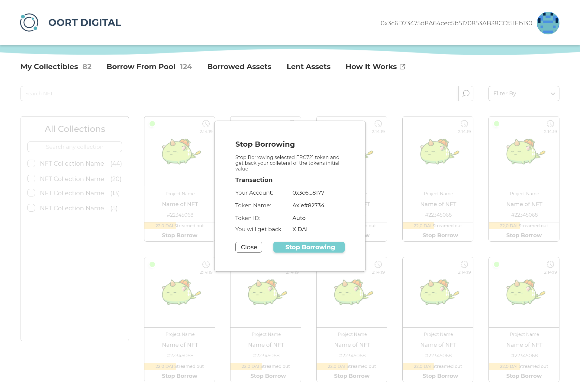Open the Borrowed Assets tab
Screen dimensions: 580x392
point(239,67)
